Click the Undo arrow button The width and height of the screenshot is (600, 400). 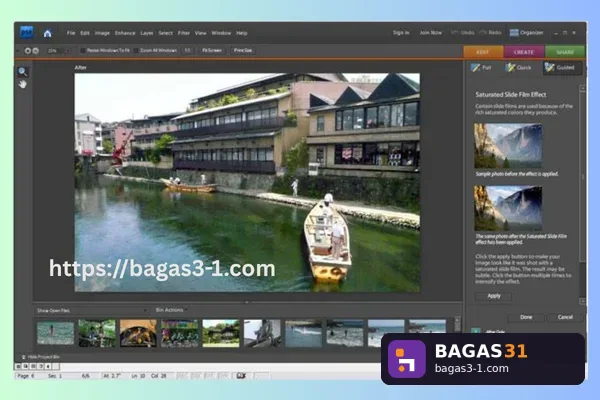point(462,33)
